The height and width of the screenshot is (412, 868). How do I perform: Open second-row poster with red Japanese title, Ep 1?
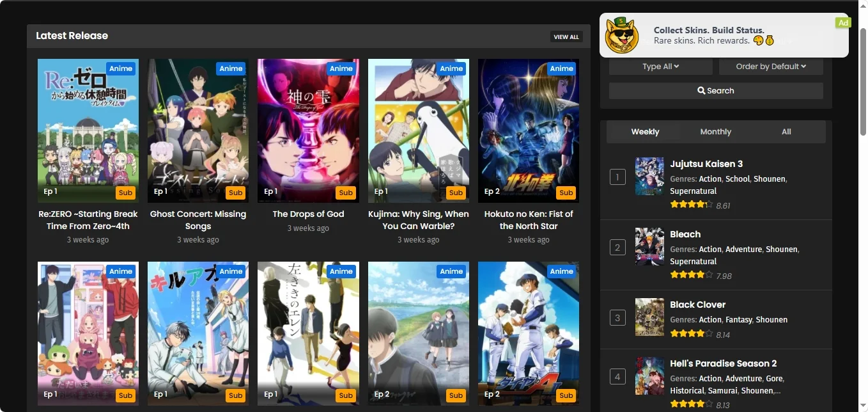tap(198, 333)
